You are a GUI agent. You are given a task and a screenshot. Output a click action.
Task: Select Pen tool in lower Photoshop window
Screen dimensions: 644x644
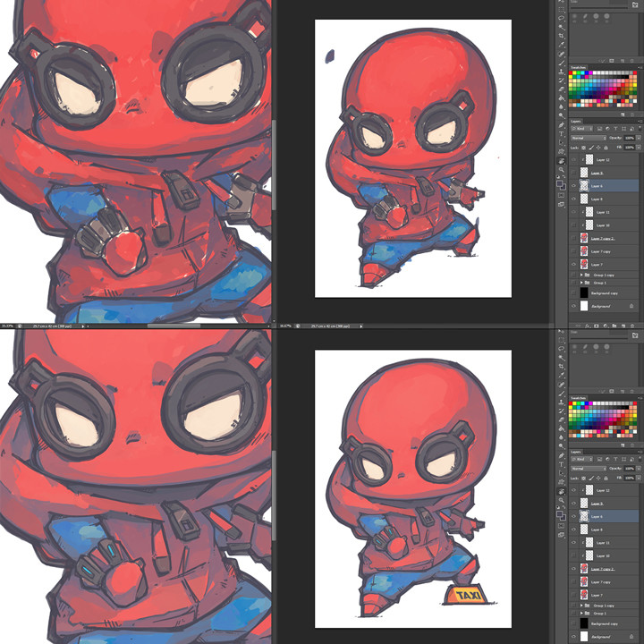[562, 455]
